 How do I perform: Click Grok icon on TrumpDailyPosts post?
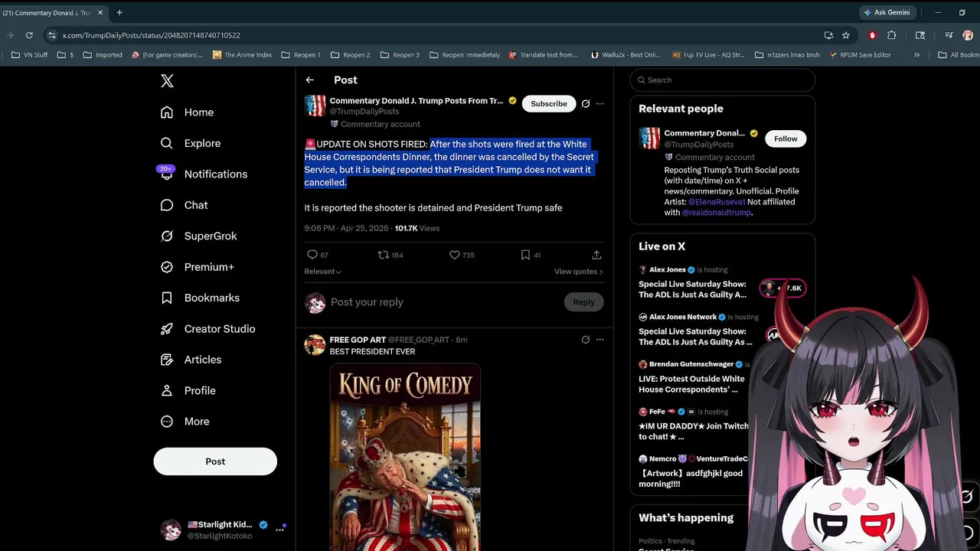[586, 103]
